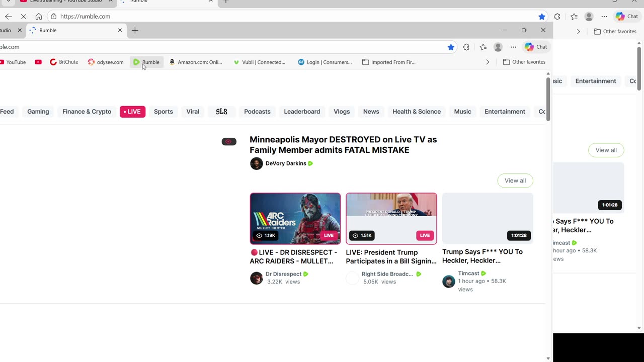Open Favorites hub in outer browser toolbar
This screenshot has height=362, width=644.
tap(574, 17)
